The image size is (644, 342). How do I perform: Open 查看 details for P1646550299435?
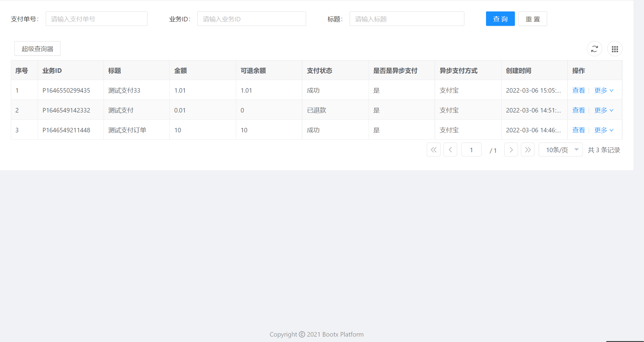(x=578, y=90)
